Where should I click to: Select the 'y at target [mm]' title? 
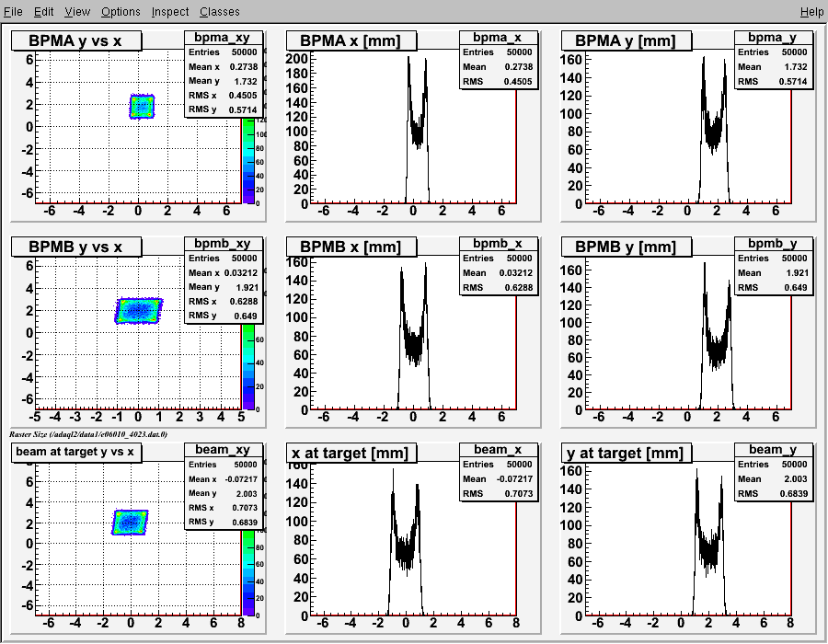(x=626, y=453)
